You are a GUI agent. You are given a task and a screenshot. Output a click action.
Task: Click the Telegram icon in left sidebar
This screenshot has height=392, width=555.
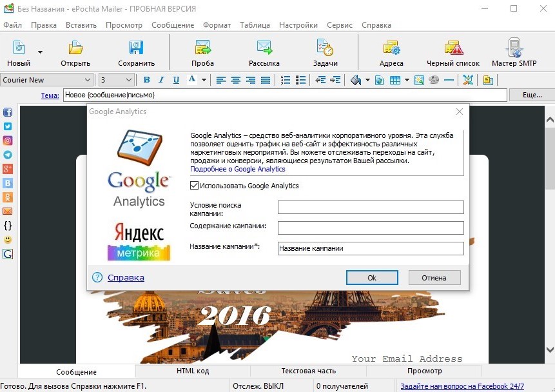pyautogui.click(x=8, y=155)
